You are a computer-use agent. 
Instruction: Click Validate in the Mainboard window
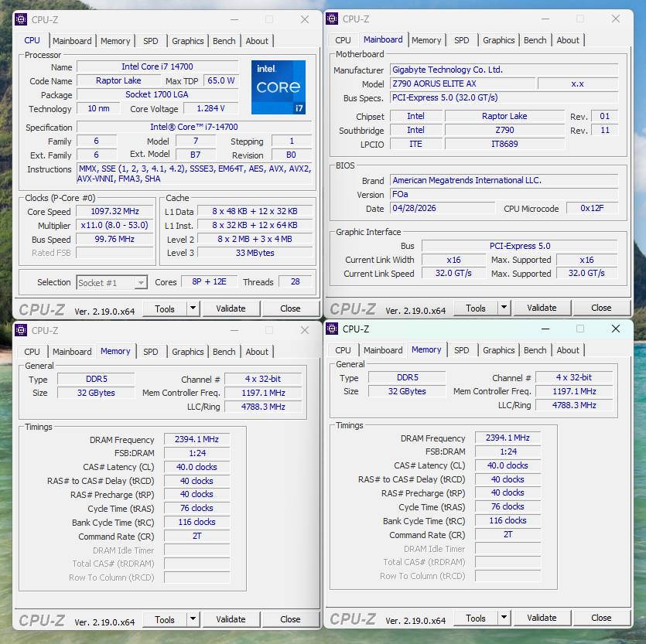click(x=542, y=308)
